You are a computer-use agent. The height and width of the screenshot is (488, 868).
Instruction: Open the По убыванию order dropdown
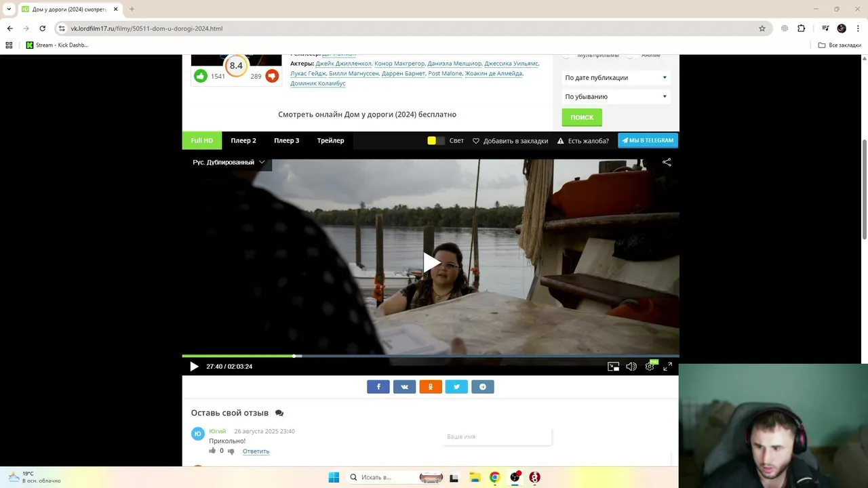pyautogui.click(x=616, y=96)
